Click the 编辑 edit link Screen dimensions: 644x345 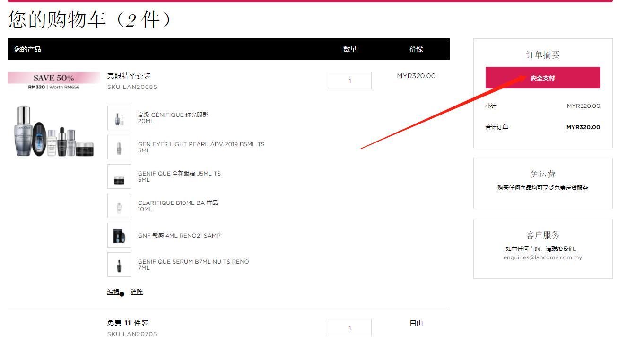(113, 292)
